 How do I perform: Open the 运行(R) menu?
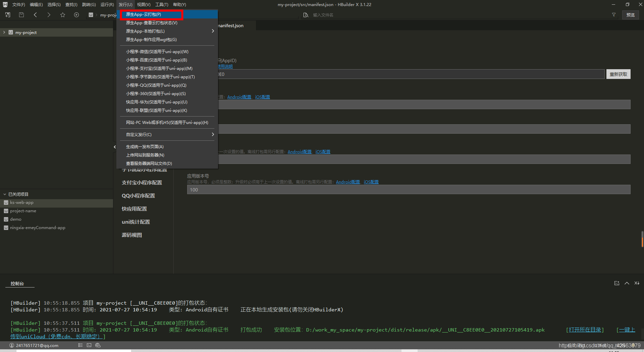[x=107, y=5]
